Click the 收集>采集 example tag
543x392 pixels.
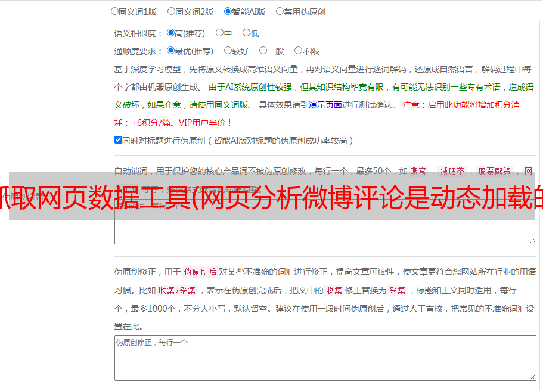[x=177, y=290]
